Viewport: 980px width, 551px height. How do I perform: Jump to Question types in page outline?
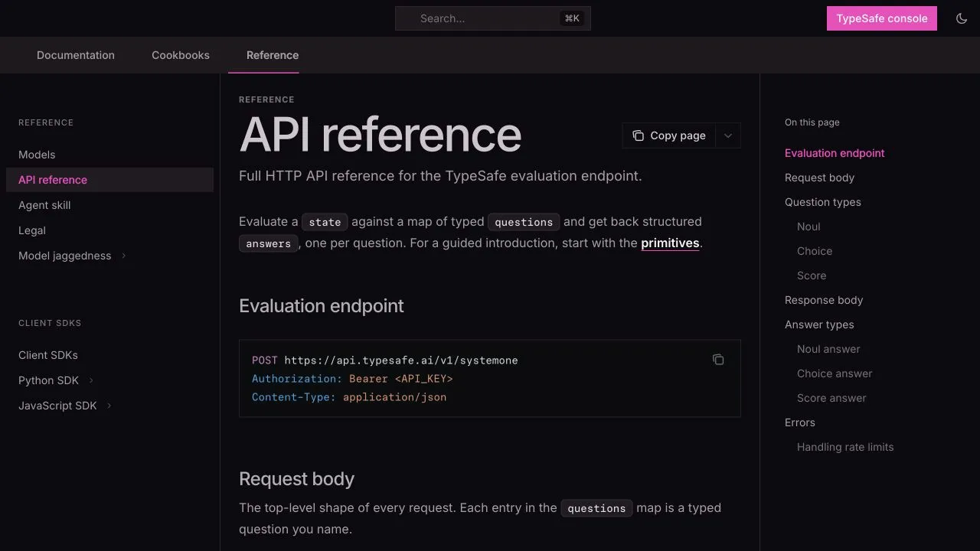point(823,202)
